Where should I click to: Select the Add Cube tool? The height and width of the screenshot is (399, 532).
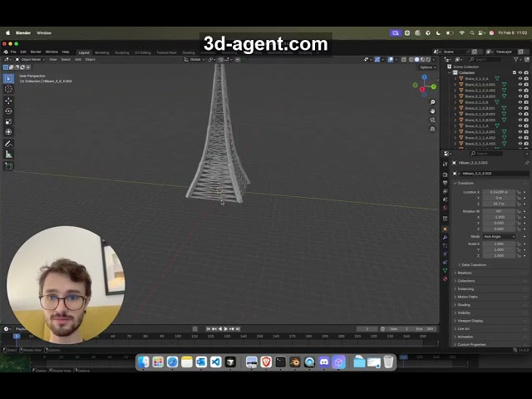click(8, 166)
